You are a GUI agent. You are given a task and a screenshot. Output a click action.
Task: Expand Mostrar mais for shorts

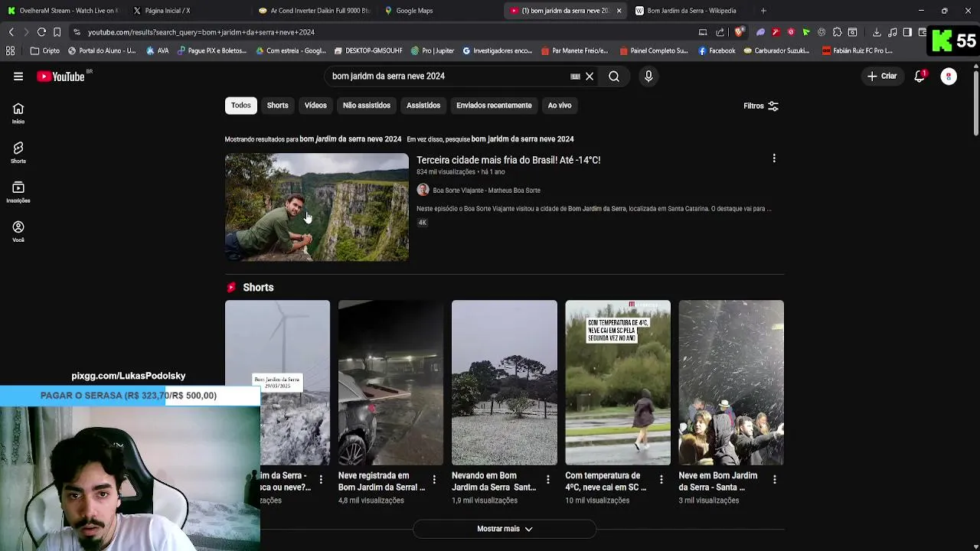pos(505,529)
